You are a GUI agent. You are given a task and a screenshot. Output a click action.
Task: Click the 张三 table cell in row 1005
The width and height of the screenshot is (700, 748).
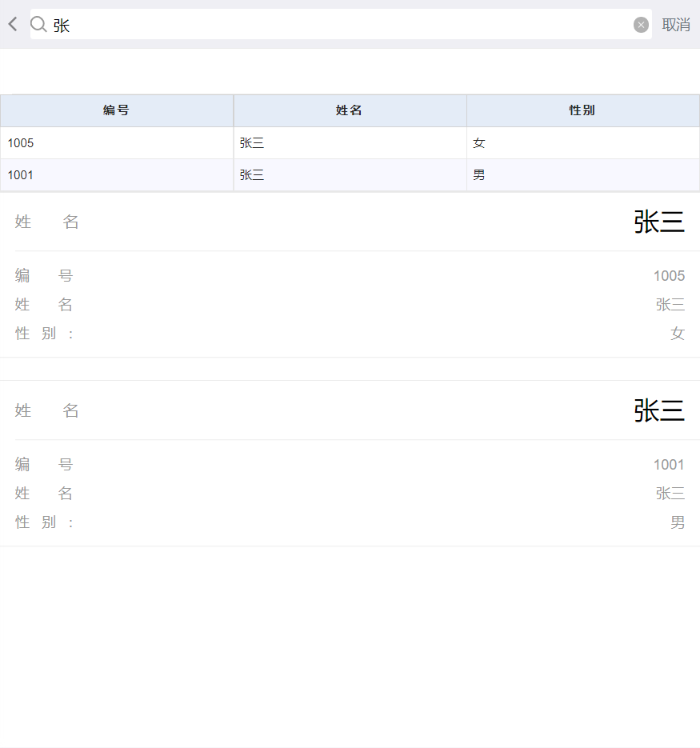click(252, 143)
